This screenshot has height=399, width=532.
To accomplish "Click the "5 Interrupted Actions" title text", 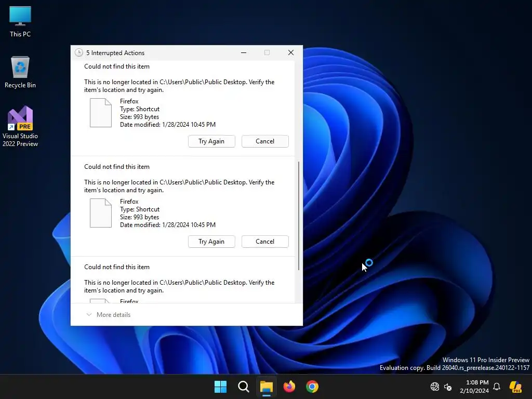I will (x=115, y=53).
